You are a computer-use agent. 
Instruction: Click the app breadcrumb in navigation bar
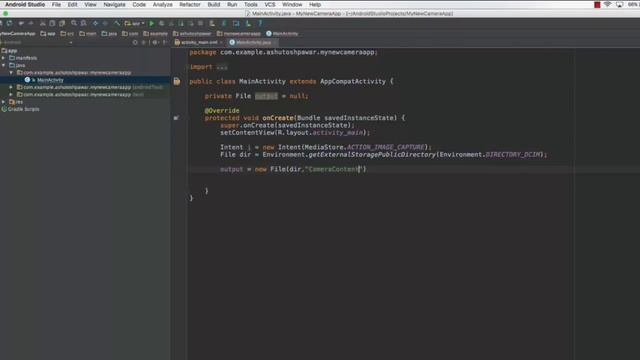(x=48, y=33)
